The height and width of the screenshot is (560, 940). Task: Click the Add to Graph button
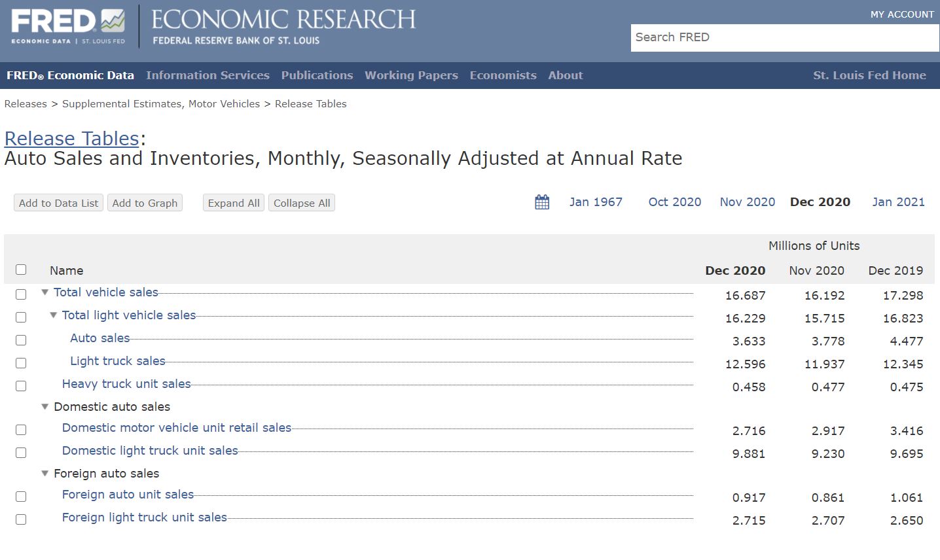tap(145, 203)
